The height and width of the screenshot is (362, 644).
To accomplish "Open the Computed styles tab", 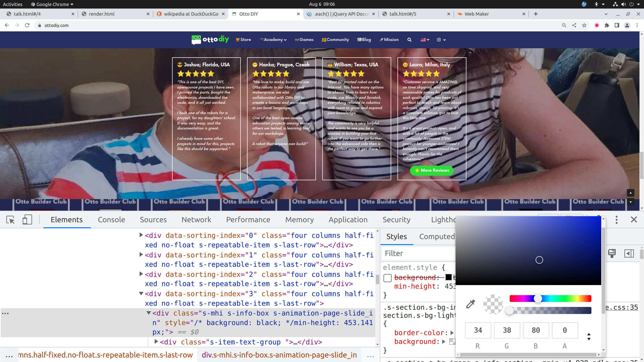I will pos(437,237).
